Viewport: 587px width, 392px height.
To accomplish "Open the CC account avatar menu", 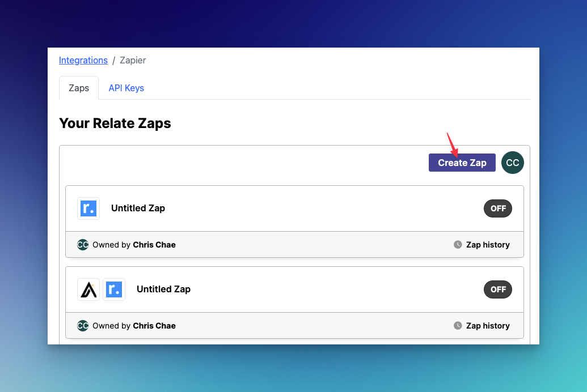I will (513, 163).
